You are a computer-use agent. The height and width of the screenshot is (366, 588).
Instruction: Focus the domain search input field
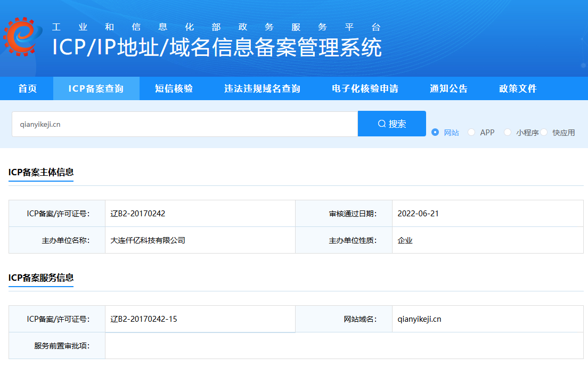tap(185, 124)
